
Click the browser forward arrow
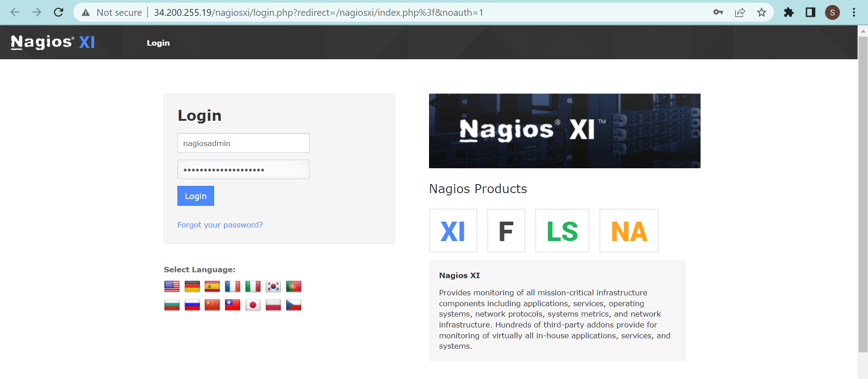pyautogui.click(x=37, y=12)
